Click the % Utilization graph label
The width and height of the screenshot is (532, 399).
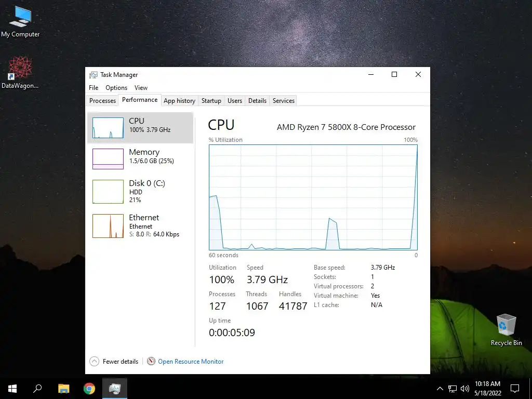[x=225, y=140]
